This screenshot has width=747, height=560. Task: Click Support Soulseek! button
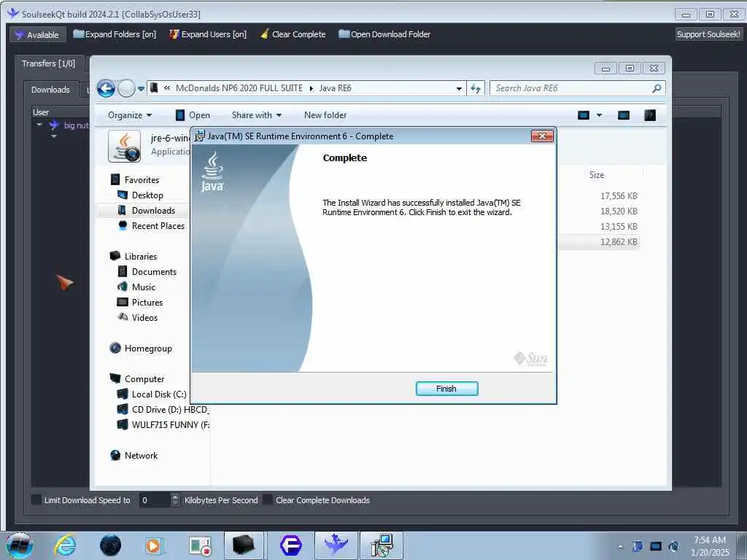(708, 34)
